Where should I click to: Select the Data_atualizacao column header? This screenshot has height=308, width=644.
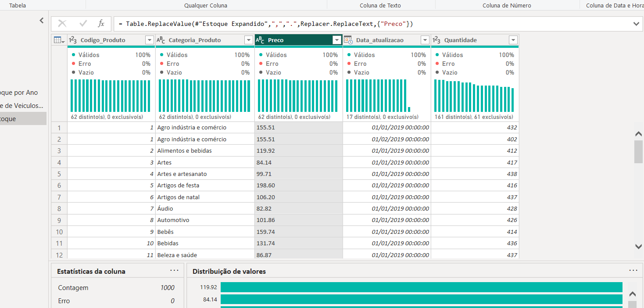pos(379,40)
